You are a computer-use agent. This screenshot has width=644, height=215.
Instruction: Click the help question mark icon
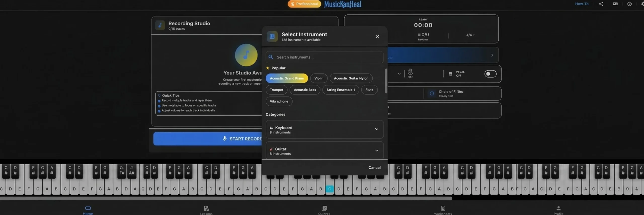click(x=629, y=4)
